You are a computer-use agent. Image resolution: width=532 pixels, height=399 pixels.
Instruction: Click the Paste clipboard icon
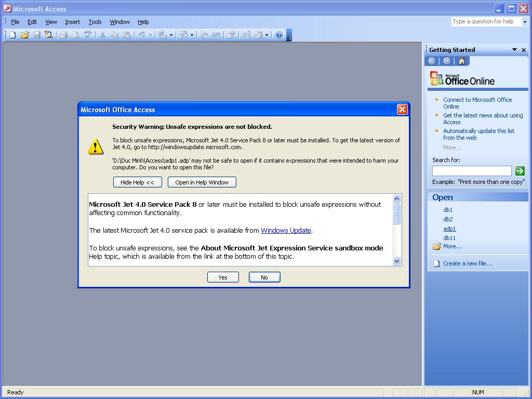[x=127, y=35]
